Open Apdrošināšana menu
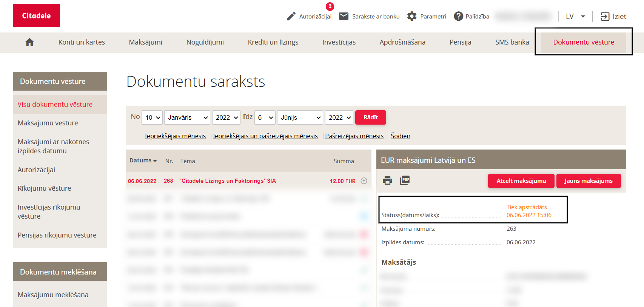 (x=402, y=42)
